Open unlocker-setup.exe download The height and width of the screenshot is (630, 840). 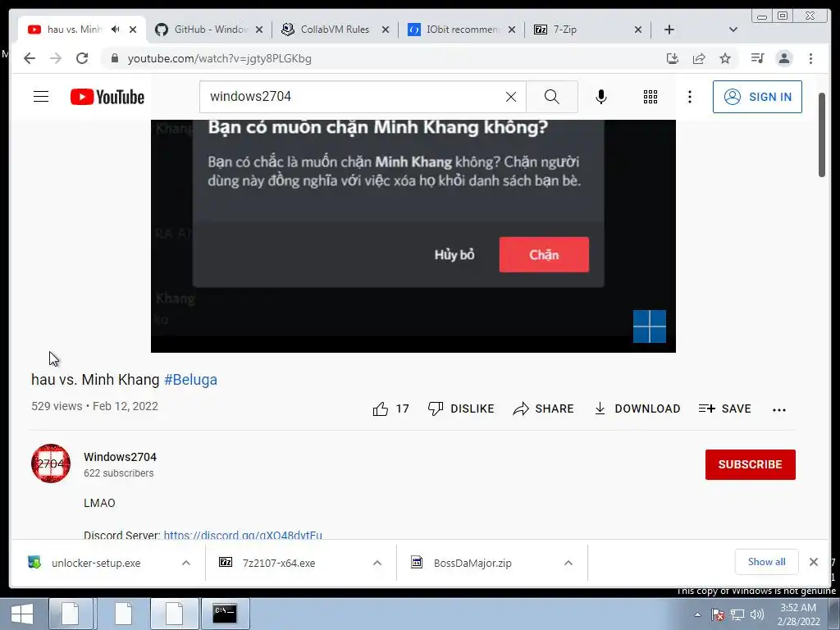96,563
